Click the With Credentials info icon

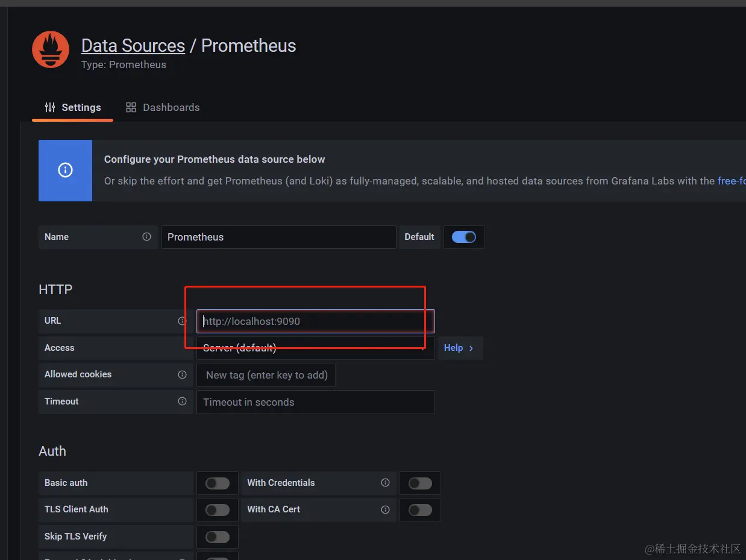click(x=385, y=483)
